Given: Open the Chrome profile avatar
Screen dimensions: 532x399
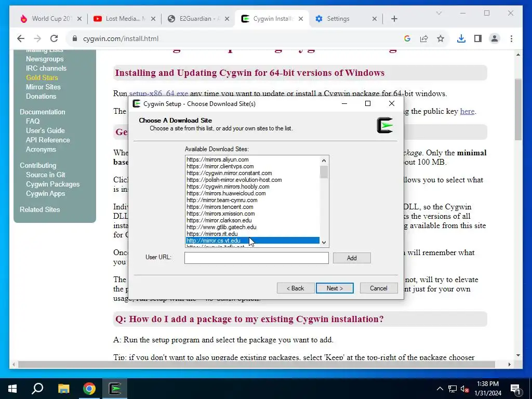Looking at the screenshot, I should 495,38.
